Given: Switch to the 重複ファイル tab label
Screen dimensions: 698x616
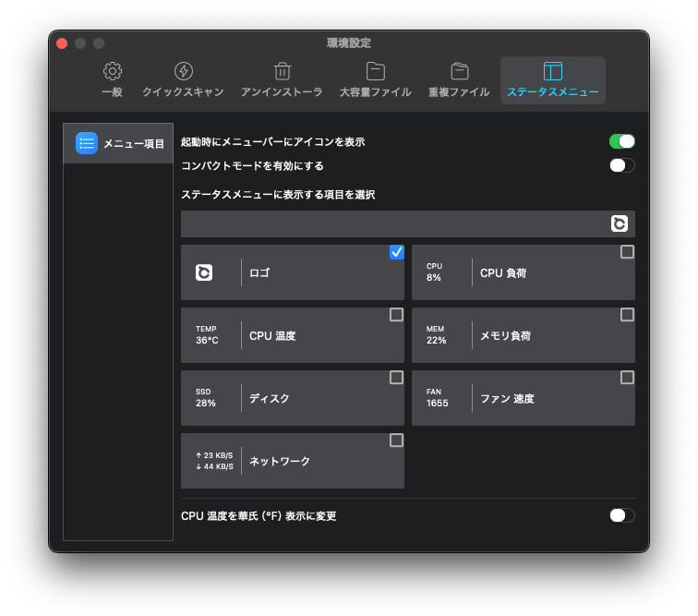Looking at the screenshot, I should [x=459, y=92].
